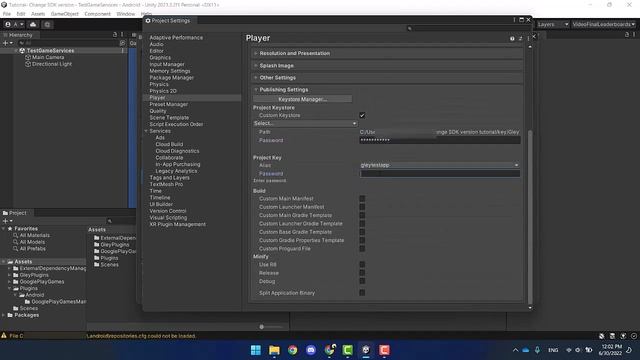
Task: Select the Main Camera object in Hierarchy
Action: [x=48, y=57]
